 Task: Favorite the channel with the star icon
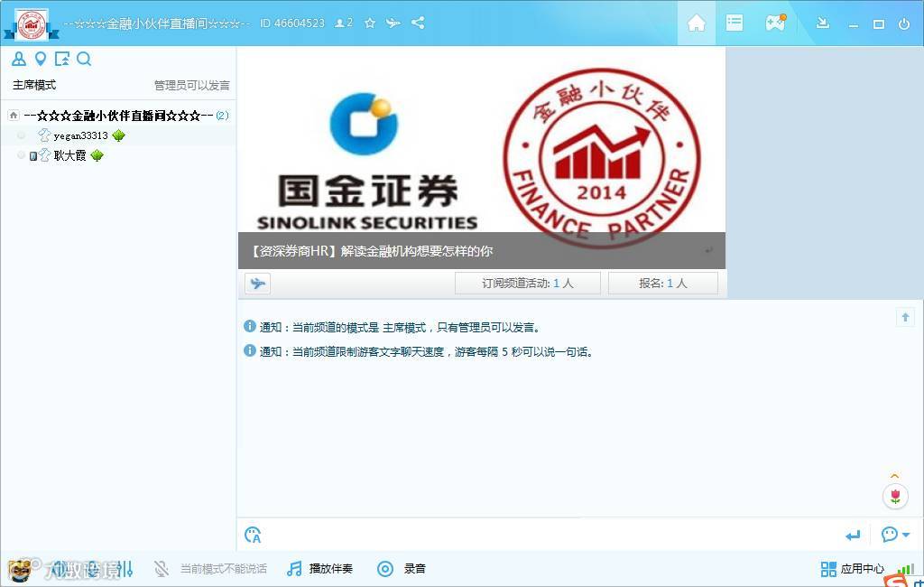coord(369,23)
